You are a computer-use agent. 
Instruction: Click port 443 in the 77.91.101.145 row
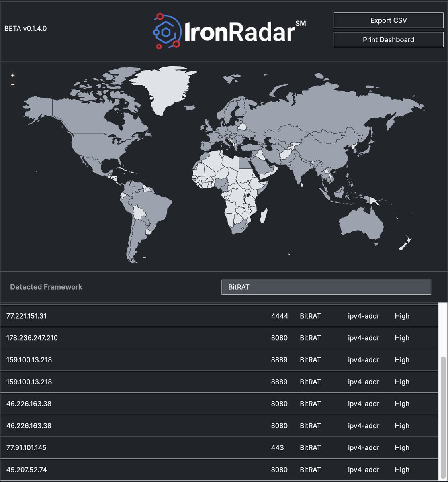(278, 448)
